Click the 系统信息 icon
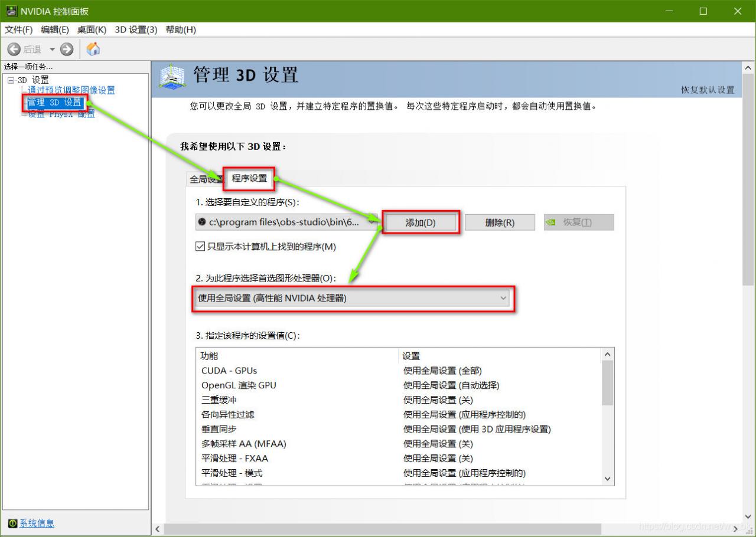 tap(12, 523)
